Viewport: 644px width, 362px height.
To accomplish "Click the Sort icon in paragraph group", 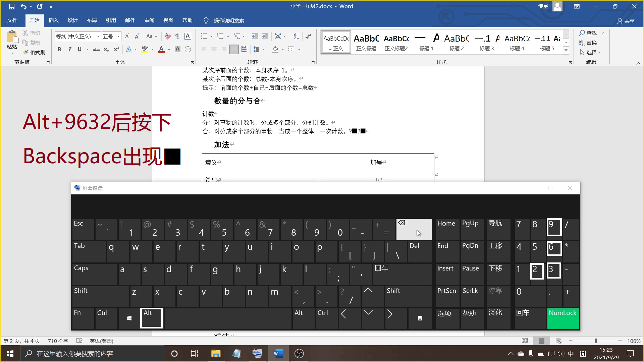I will click(x=296, y=36).
